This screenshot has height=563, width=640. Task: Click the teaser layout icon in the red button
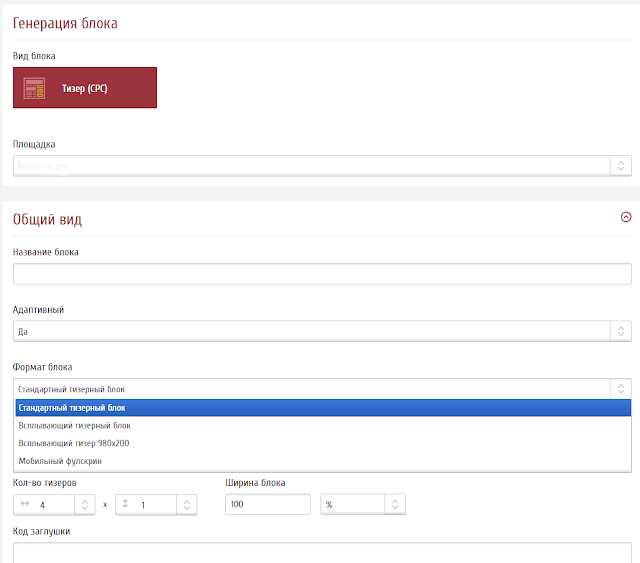(x=34, y=89)
